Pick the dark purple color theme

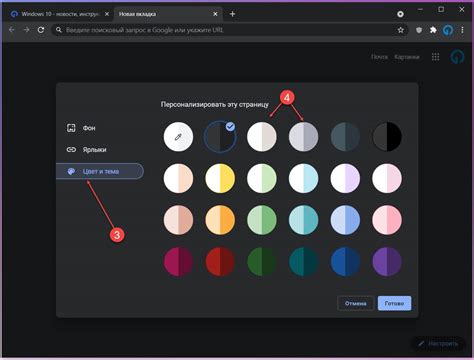point(387,262)
